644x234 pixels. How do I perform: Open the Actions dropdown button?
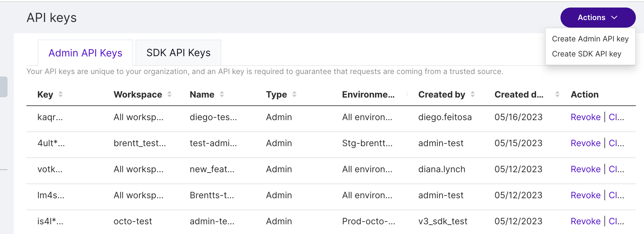pos(598,18)
